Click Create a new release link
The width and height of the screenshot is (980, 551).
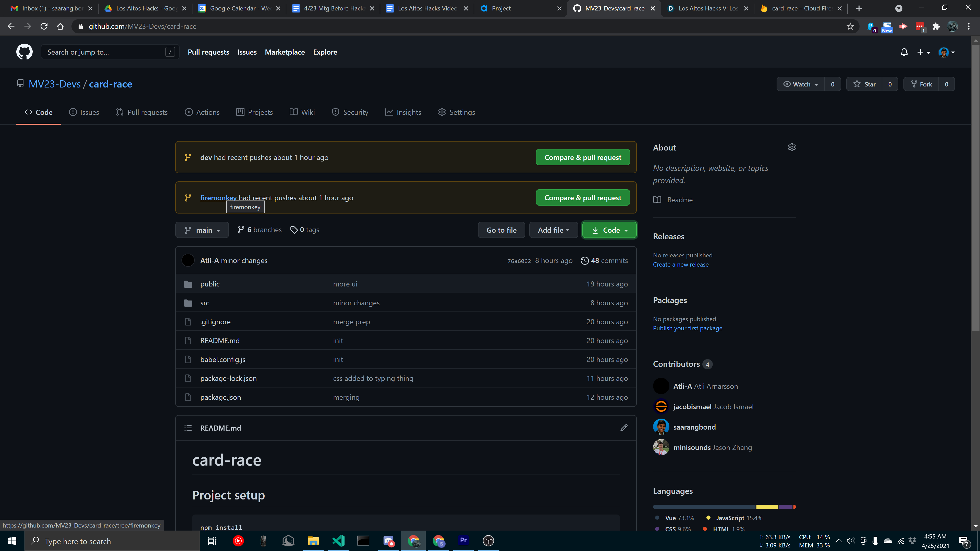point(681,264)
